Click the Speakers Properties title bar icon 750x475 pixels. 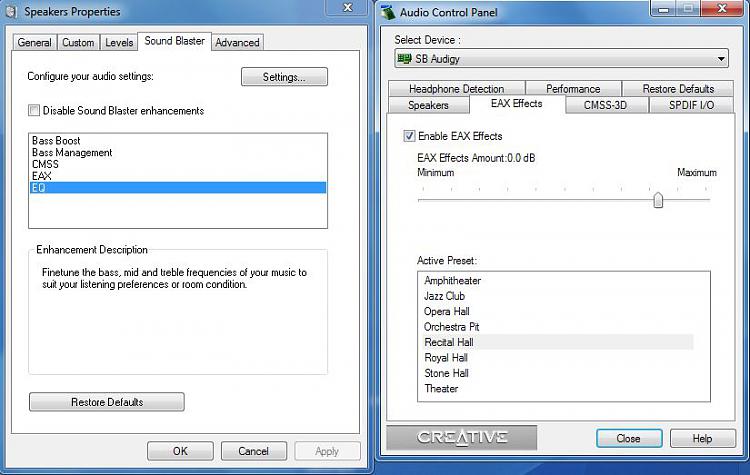click(x=11, y=11)
